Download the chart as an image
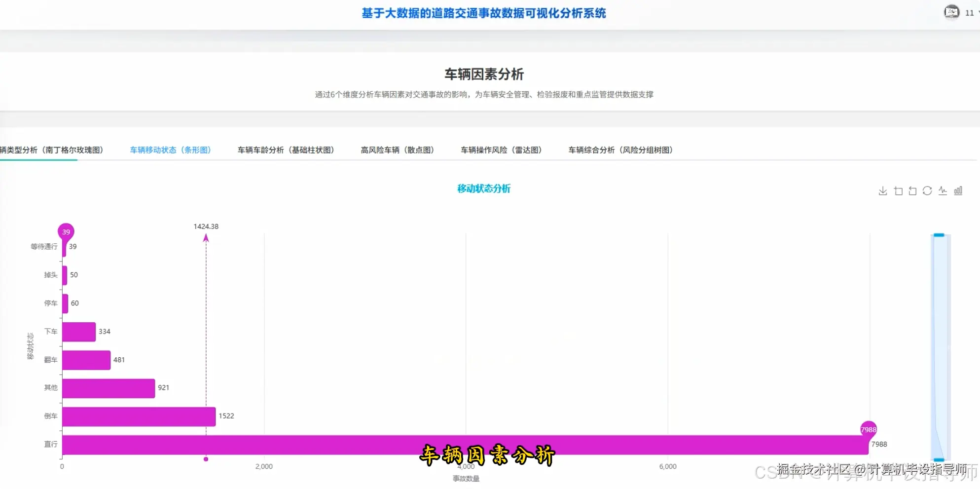Image resolution: width=980 pixels, height=489 pixels. (883, 191)
